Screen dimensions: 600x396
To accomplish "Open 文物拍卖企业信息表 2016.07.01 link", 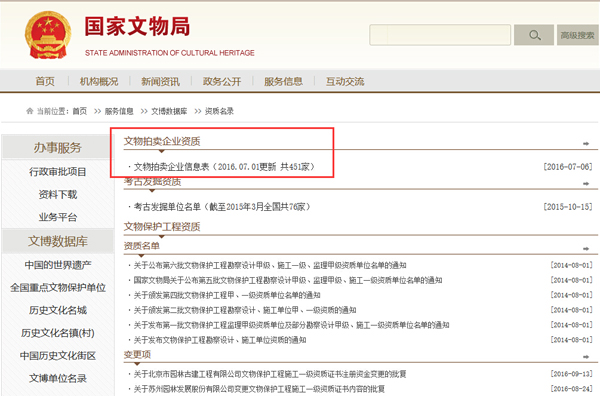I will coord(224,167).
